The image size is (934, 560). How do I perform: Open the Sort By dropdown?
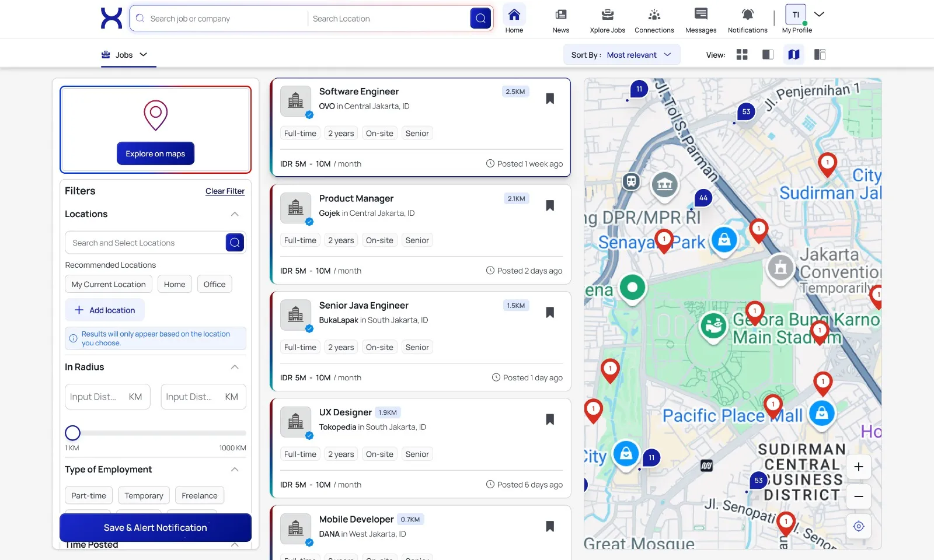tap(622, 55)
